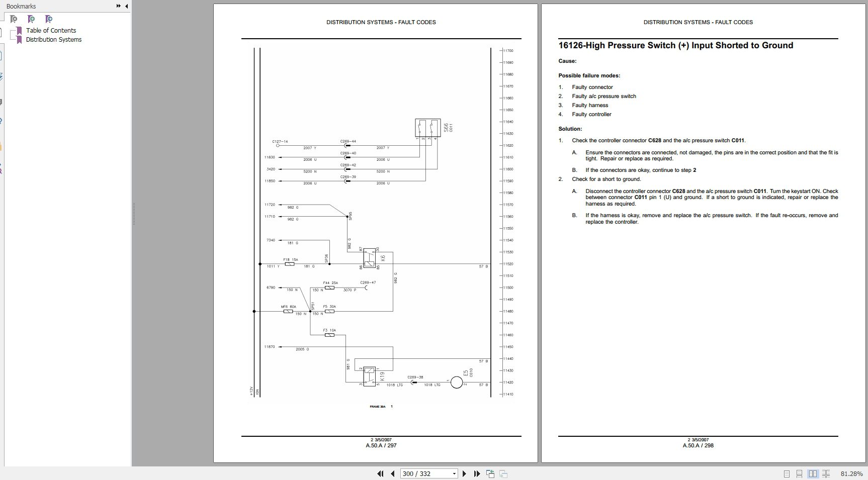Click the 'Faulty a/c pressure switch' line

tap(603, 96)
